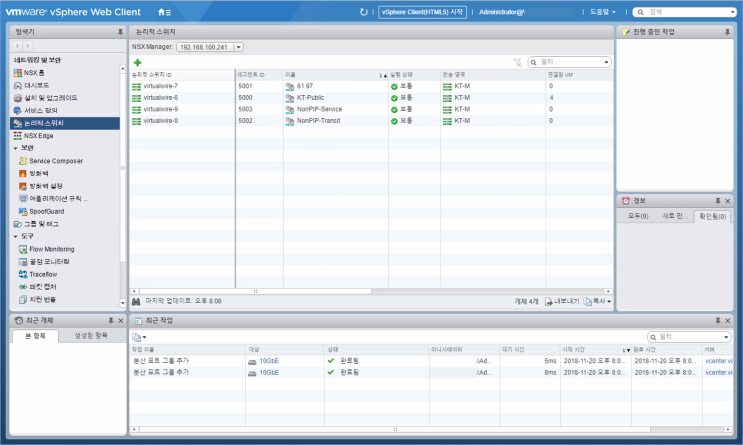
Task: Sort by 세그먼트 ID column header
Action: [x=259, y=75]
